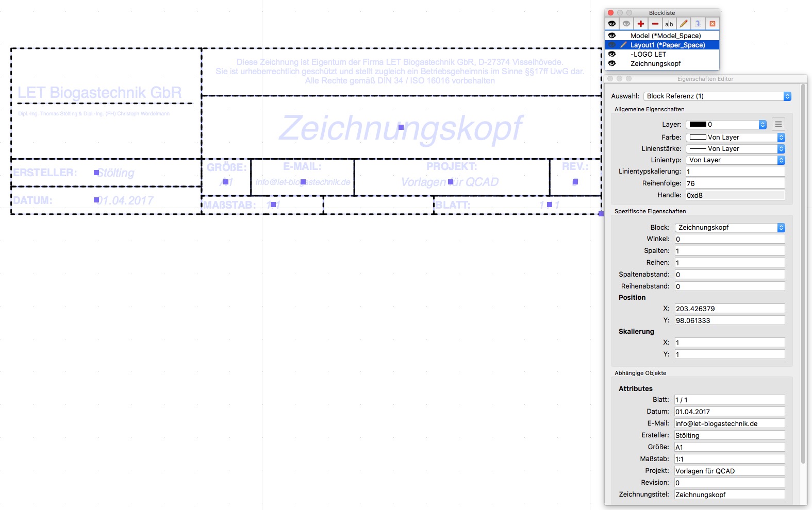Click the black Layer color swatch

click(698, 124)
